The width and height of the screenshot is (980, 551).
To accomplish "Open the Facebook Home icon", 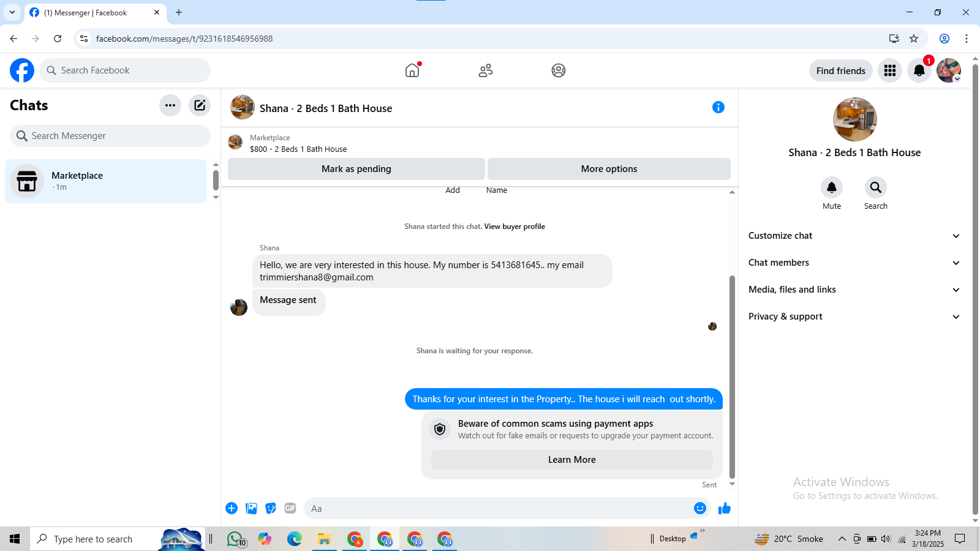I will click(x=412, y=70).
